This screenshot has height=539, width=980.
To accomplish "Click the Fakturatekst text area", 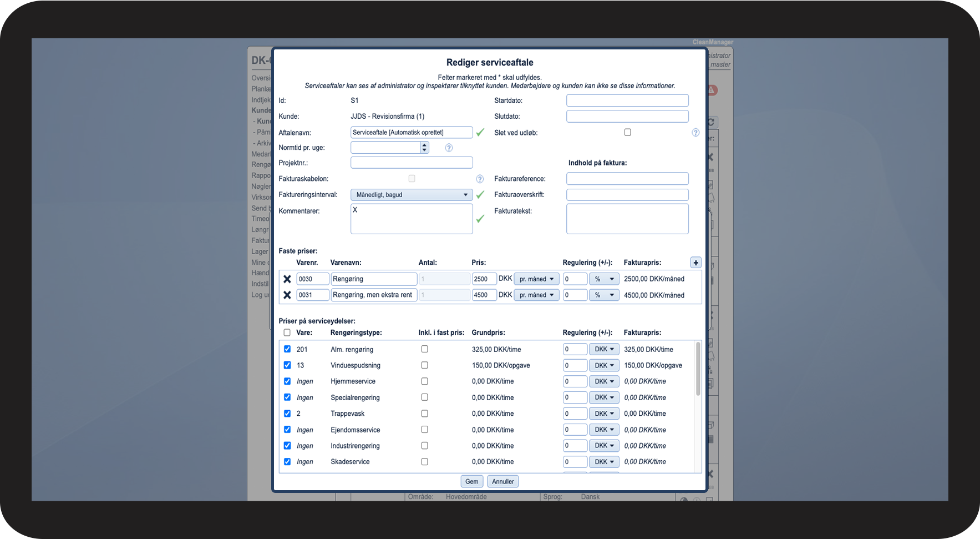I will (627, 219).
